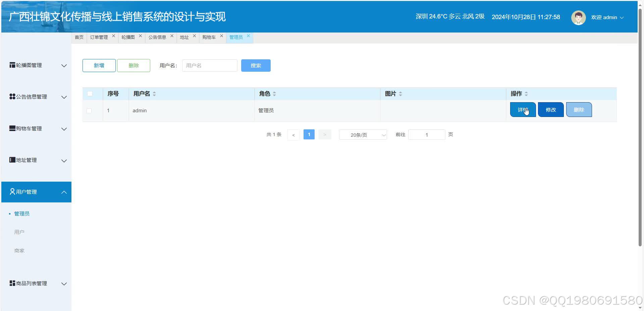Switch to the 订单管理 tab
This screenshot has width=644, height=311.
pos(99,37)
